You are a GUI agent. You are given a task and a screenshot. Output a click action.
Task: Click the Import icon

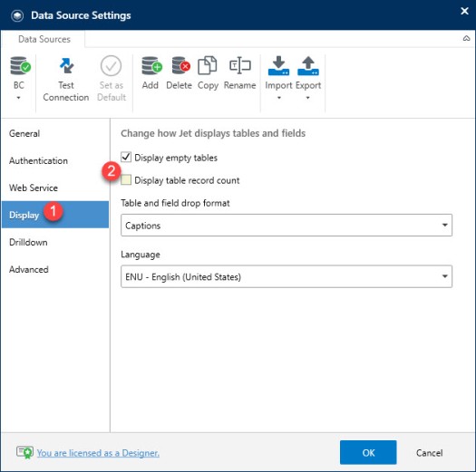tap(278, 66)
